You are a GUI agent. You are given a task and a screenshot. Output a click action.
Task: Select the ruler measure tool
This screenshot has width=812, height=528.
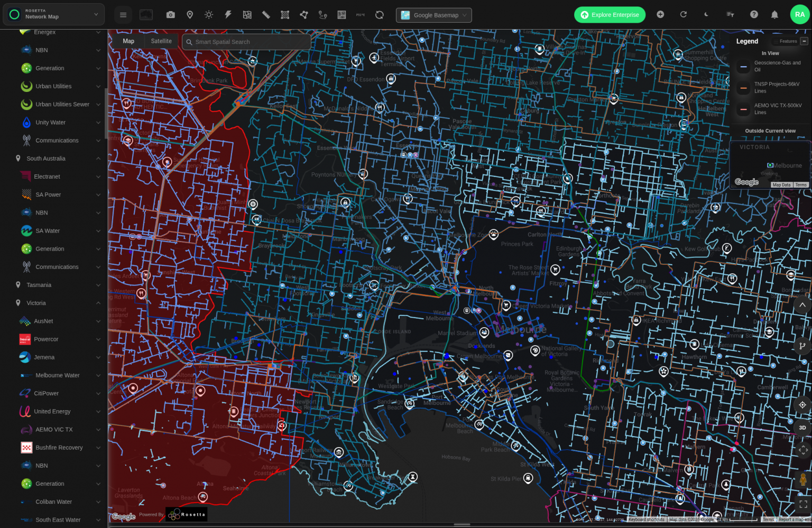266,15
